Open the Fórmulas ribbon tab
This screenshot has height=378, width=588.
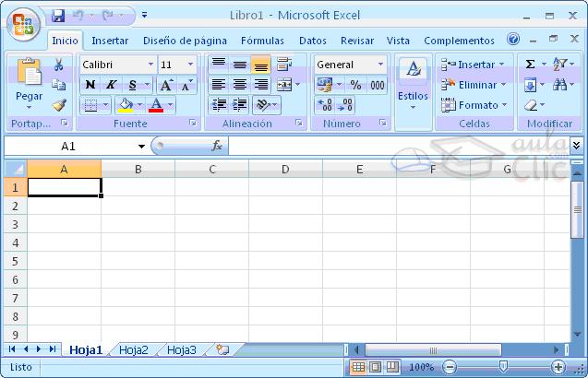pos(262,41)
